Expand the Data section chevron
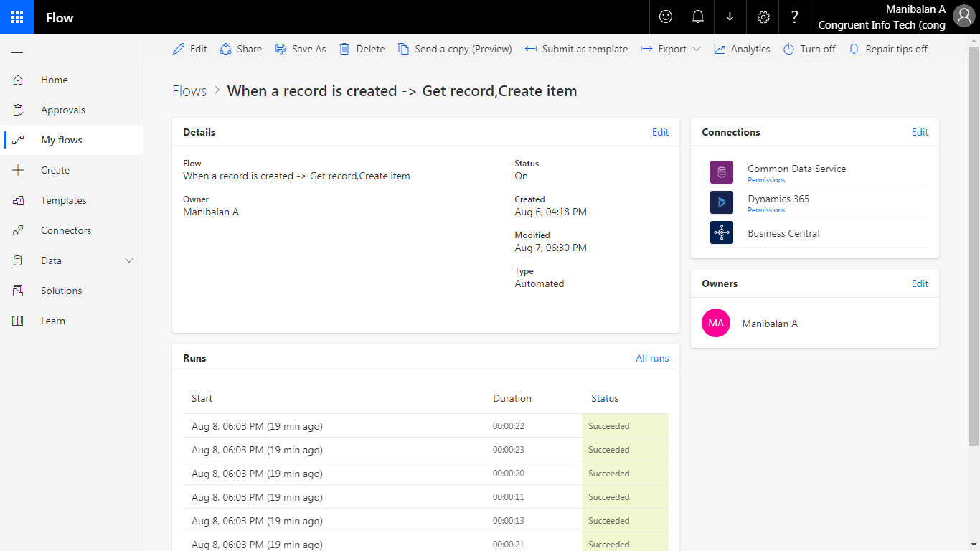 tap(129, 260)
